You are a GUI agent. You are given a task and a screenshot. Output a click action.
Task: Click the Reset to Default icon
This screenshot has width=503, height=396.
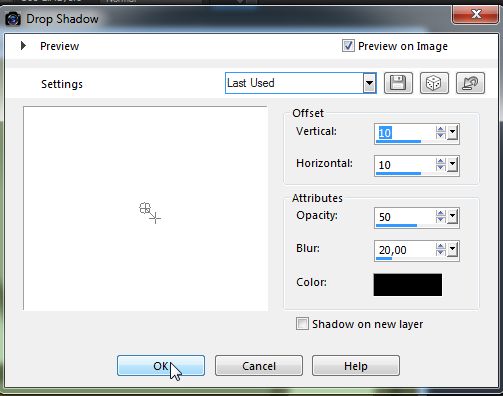(x=470, y=83)
